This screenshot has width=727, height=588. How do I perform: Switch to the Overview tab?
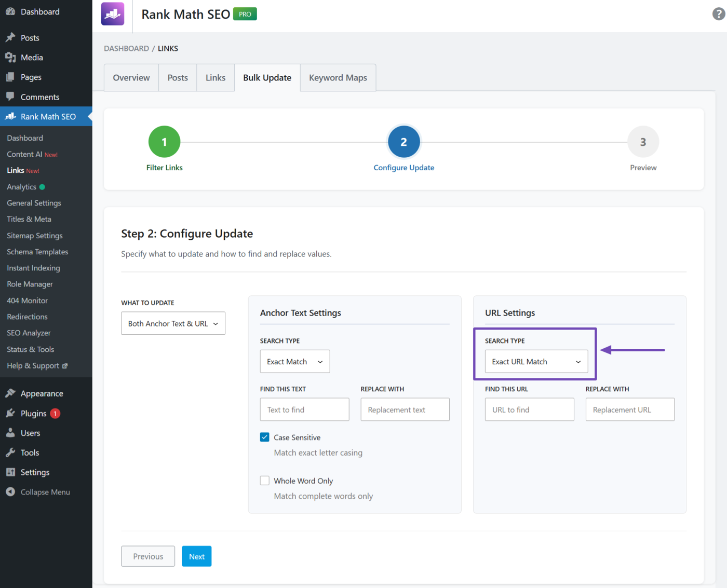(x=131, y=77)
